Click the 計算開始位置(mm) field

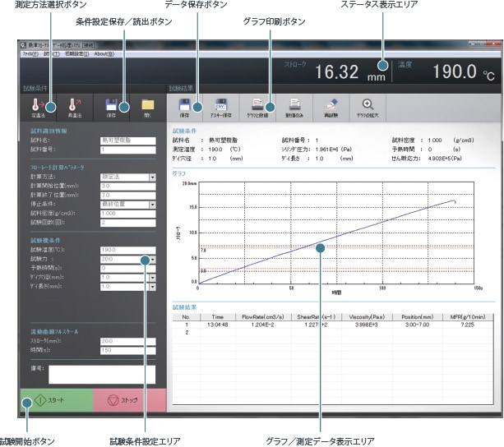[128, 187]
